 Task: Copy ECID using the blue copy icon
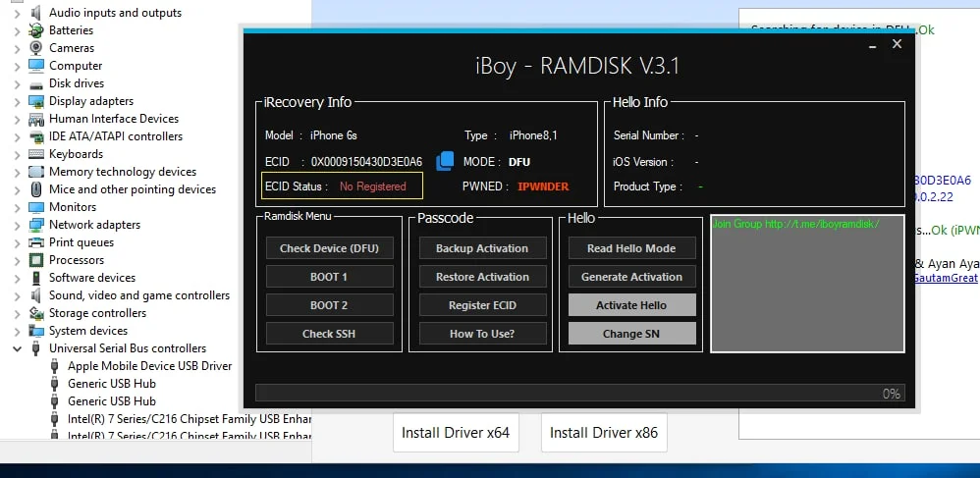(445, 161)
